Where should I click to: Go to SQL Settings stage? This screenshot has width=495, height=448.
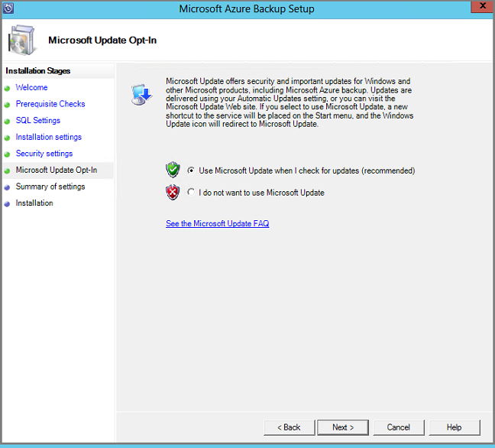tap(38, 121)
